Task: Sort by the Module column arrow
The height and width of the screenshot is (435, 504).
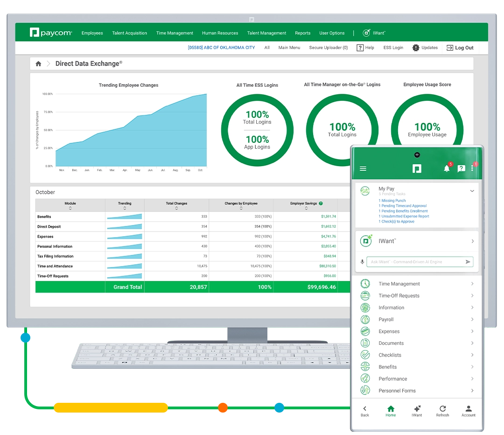Action: pos(70,209)
